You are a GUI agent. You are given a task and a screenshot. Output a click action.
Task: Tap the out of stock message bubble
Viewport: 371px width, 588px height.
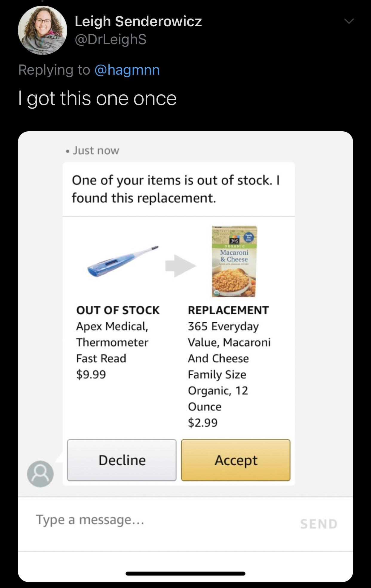pyautogui.click(x=179, y=189)
